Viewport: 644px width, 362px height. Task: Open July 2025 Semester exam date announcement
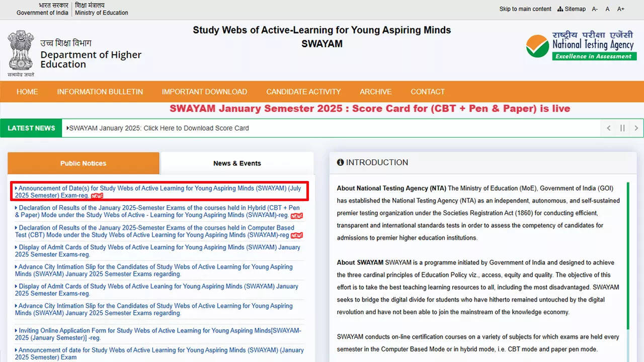158,192
